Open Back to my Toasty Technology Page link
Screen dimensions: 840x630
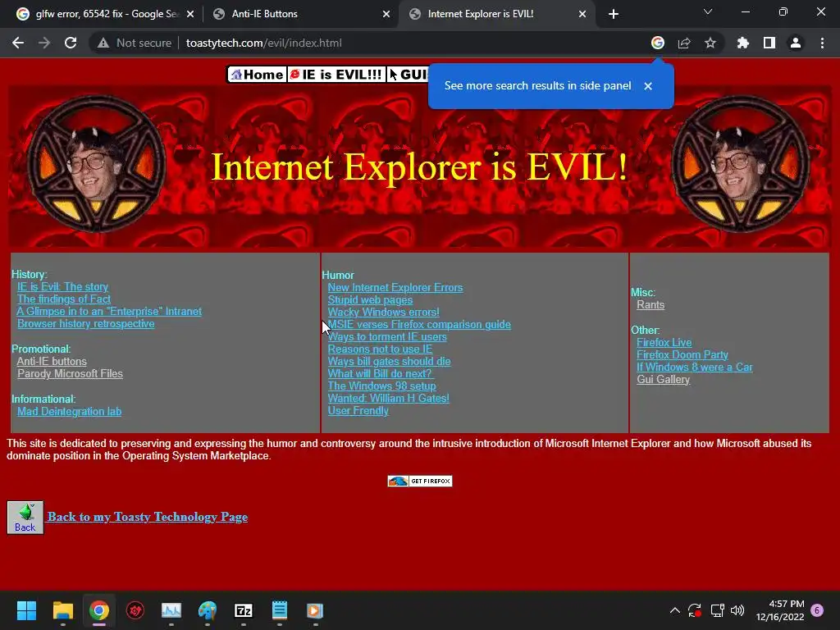[x=148, y=517]
